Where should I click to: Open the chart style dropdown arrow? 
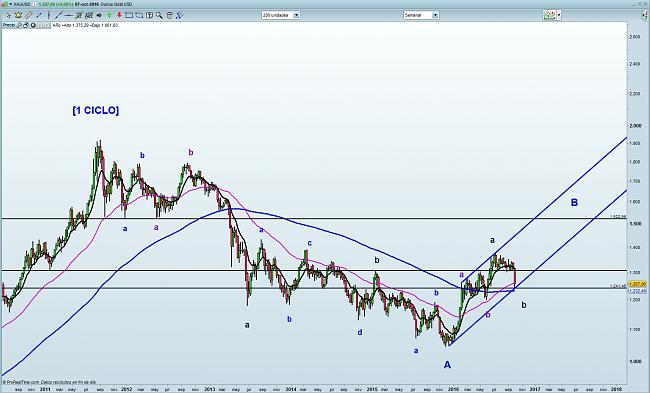[559, 15]
